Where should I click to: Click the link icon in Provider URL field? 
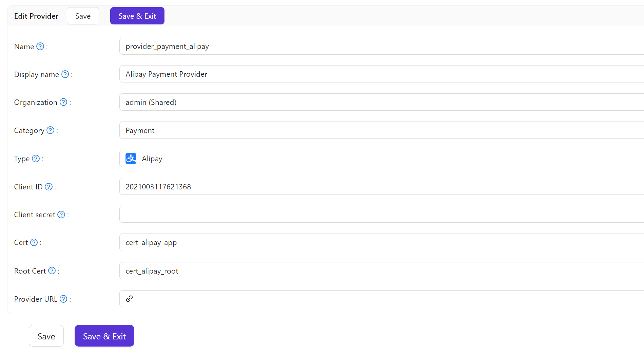point(129,299)
